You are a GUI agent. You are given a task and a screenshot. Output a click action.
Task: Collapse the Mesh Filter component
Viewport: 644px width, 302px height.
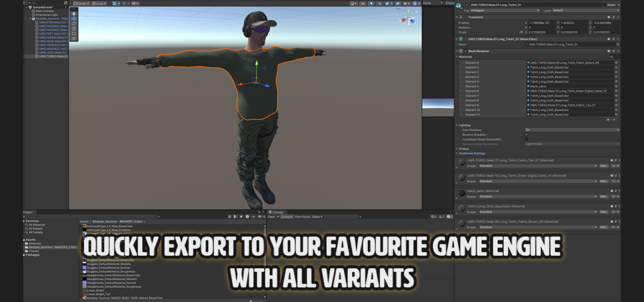tap(457, 39)
